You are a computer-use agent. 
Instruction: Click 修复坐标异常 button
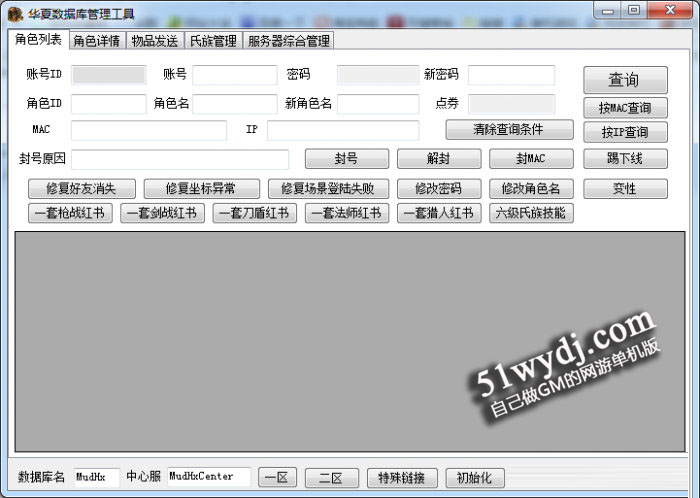coord(201,189)
